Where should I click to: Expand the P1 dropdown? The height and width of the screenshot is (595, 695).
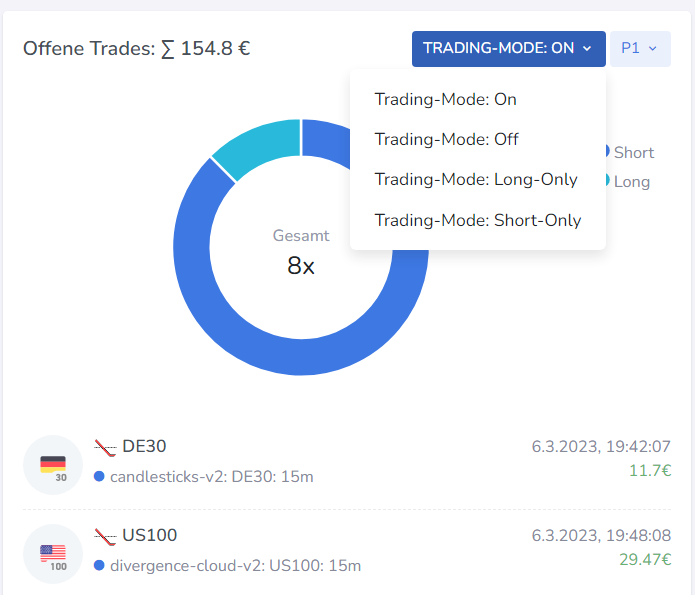(x=640, y=49)
